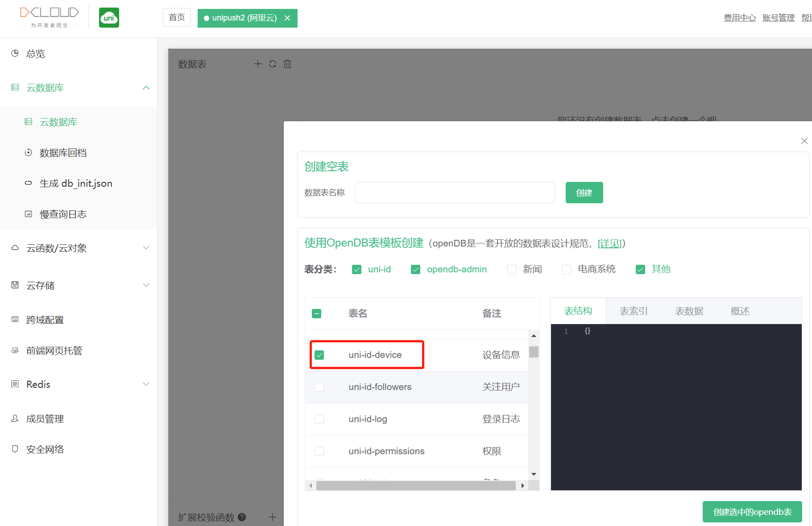The height and width of the screenshot is (526, 812).
Task: Switch to the 表索引 tab
Action: (633, 311)
